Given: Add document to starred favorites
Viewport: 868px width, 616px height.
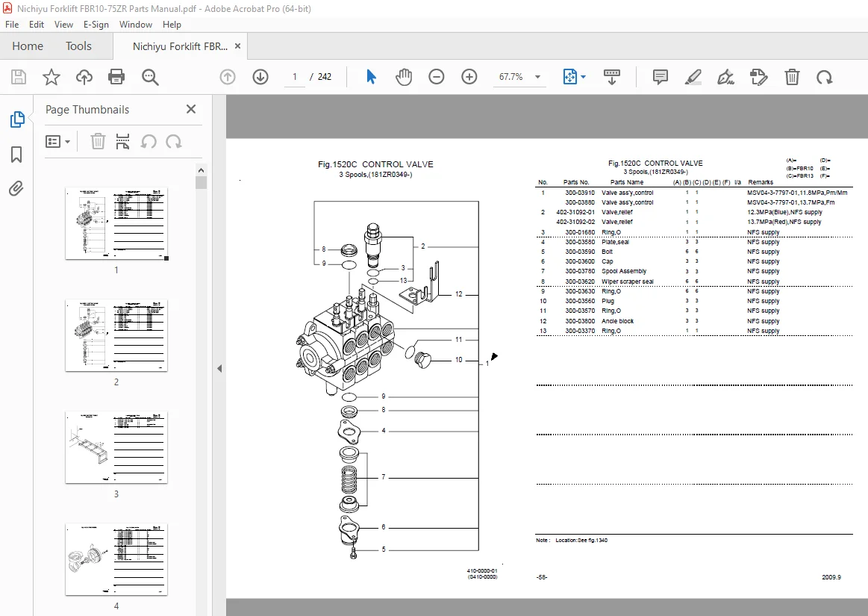Looking at the screenshot, I should tap(51, 77).
